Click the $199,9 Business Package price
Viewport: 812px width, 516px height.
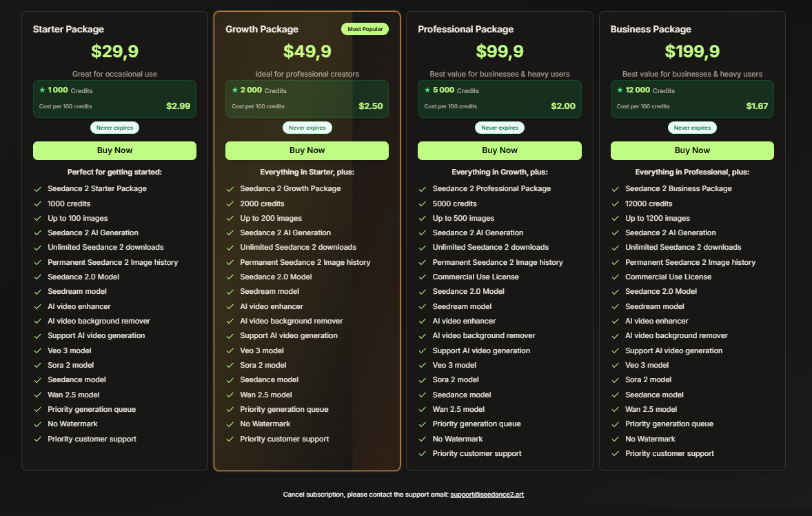tap(692, 52)
